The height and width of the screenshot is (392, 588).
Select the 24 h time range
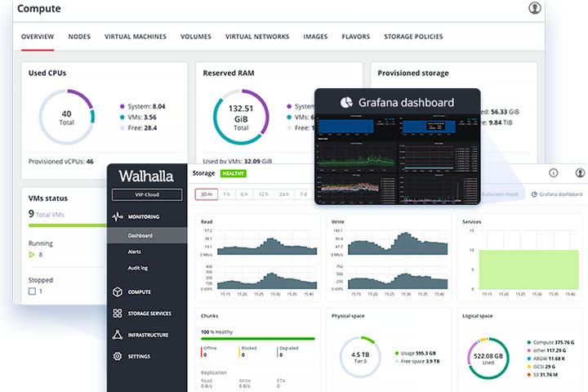click(x=284, y=194)
